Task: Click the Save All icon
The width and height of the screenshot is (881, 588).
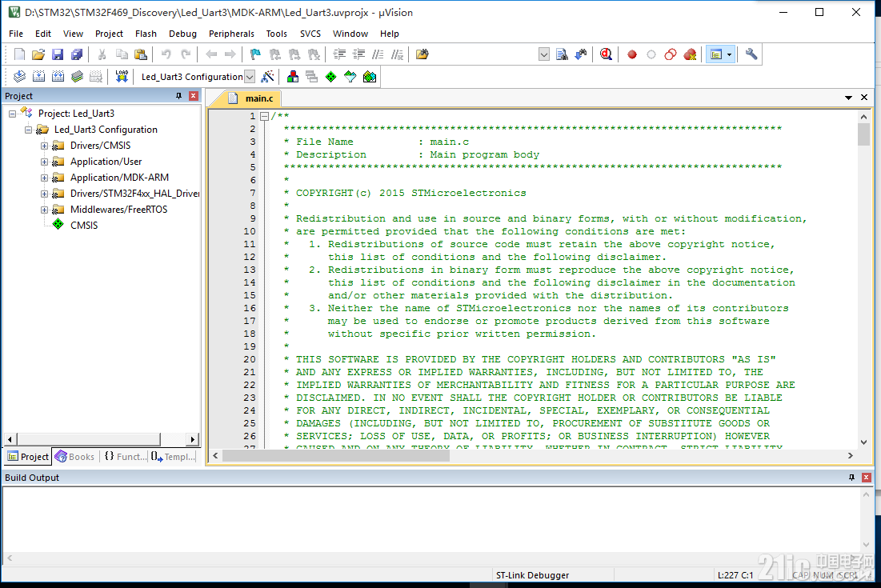Action: coord(77,54)
